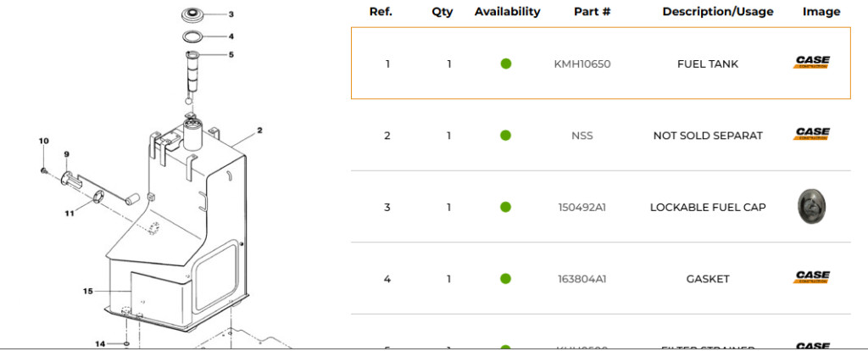Click the Part # column header

coord(592,12)
